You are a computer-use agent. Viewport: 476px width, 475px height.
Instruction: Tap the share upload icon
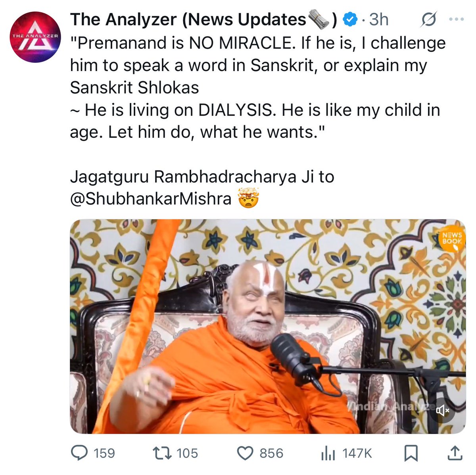(455, 453)
